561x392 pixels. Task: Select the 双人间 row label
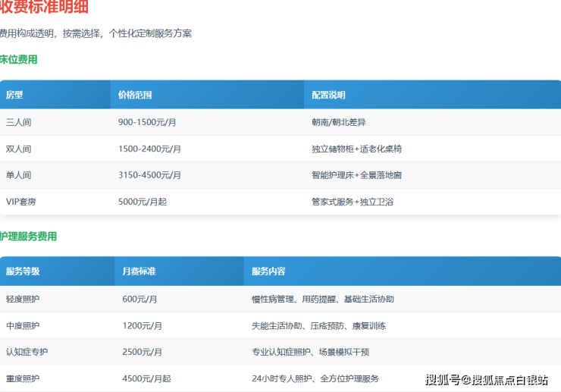click(x=19, y=149)
